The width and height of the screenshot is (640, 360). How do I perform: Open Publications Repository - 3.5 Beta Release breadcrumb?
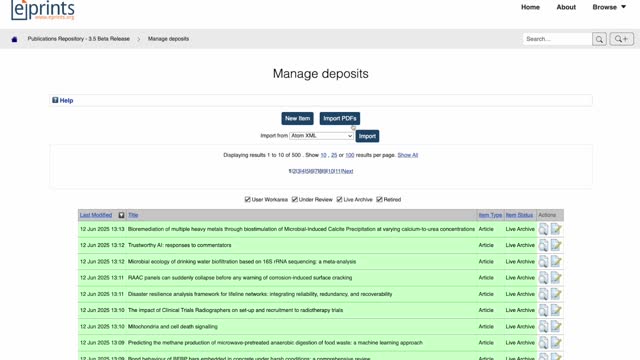click(79, 39)
